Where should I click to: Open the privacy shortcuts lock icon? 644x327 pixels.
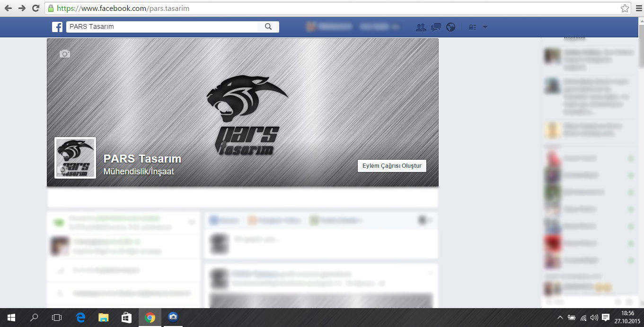tap(472, 27)
